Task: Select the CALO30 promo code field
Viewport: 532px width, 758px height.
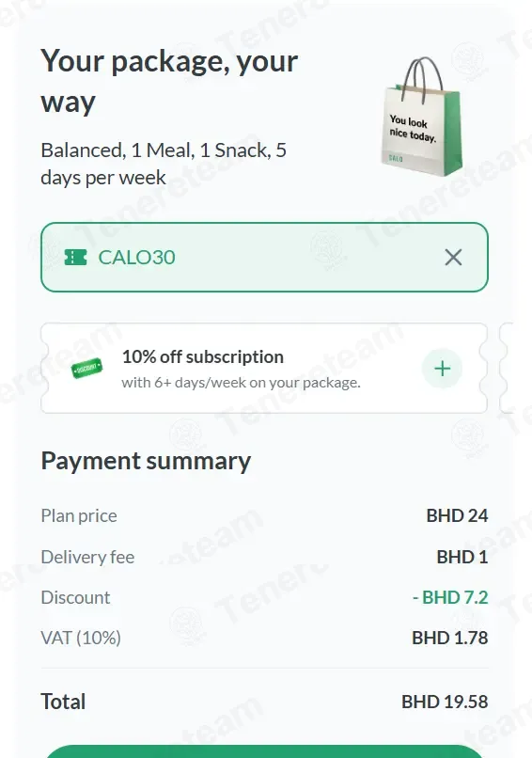Action: (264, 257)
